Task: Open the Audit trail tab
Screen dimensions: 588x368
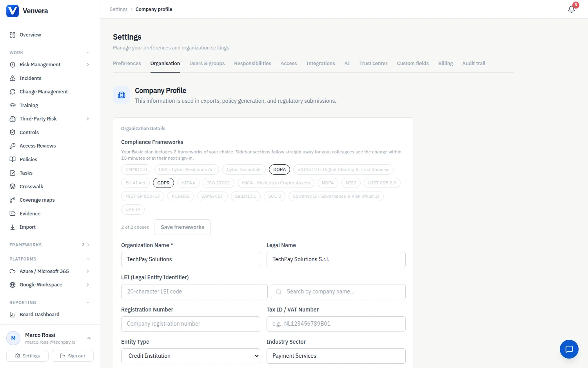Action: point(474,64)
